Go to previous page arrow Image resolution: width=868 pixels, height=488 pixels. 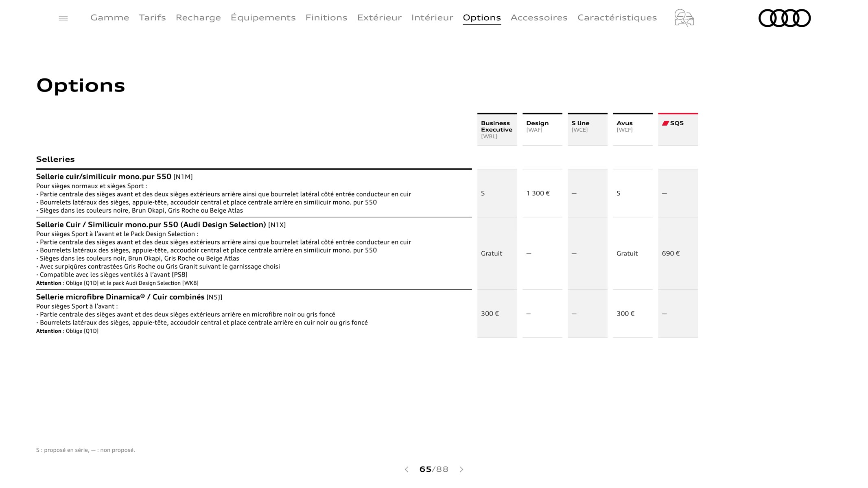click(x=406, y=469)
